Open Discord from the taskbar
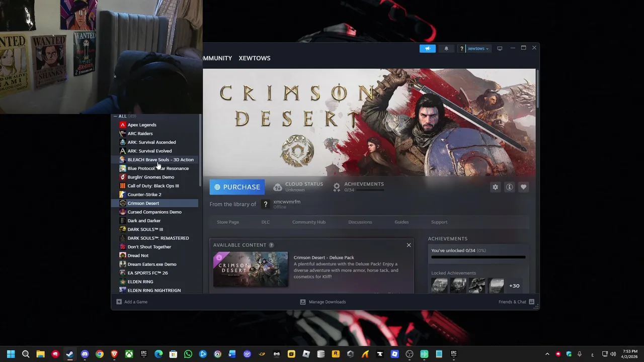644x362 pixels. coord(85,354)
